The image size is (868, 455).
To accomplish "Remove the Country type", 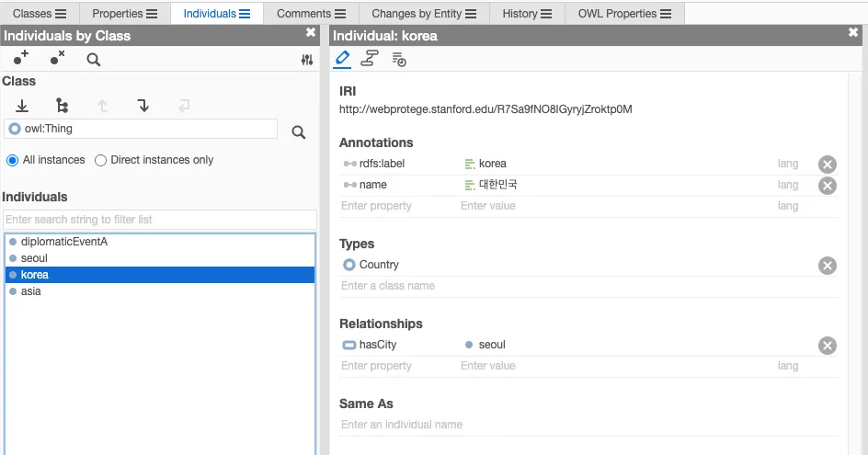I will [828, 266].
